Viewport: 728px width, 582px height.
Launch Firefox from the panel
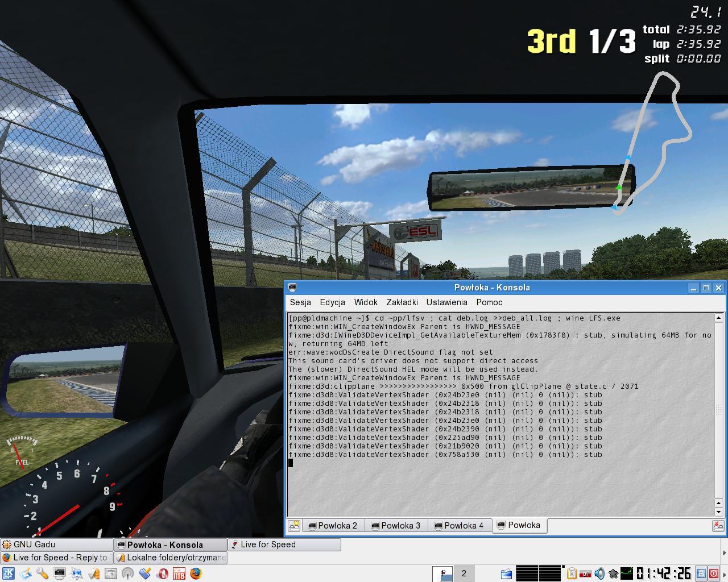196,573
